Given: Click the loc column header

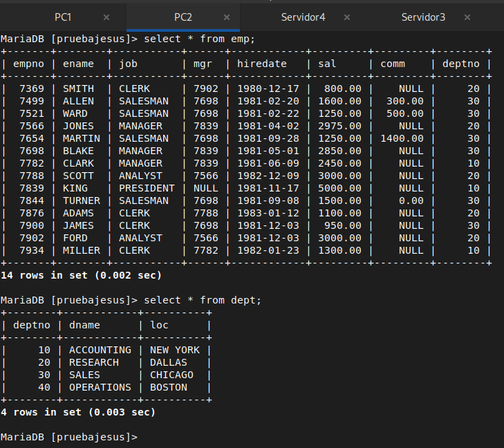Looking at the screenshot, I should tap(159, 325).
